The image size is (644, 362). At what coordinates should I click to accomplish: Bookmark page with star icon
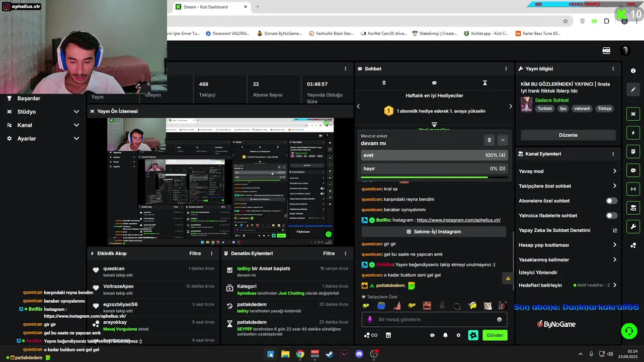pos(566,21)
